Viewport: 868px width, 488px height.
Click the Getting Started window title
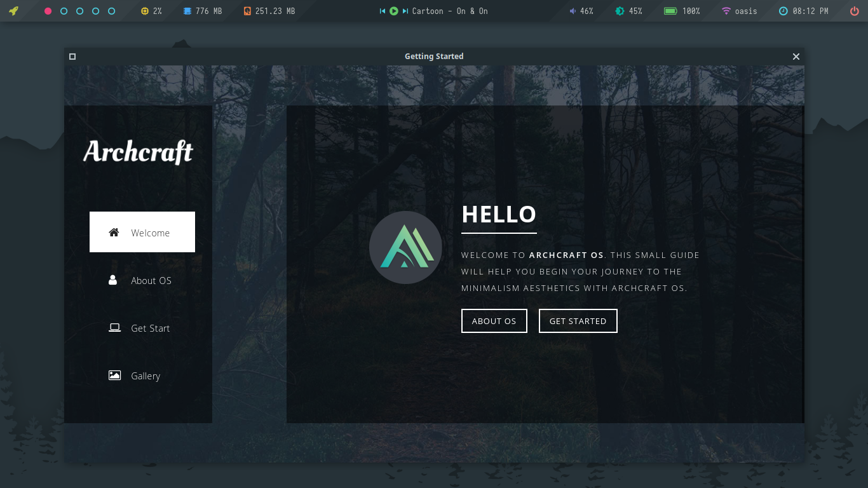coord(434,57)
